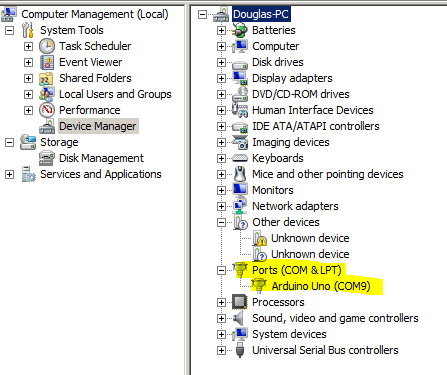Expand the Keyboards category

[221, 158]
